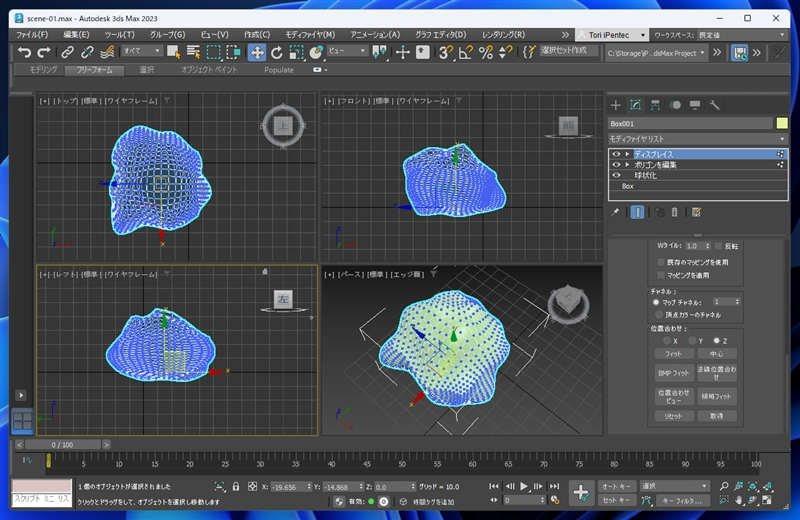Select and Rotate tool
Image resolution: width=800 pixels, height=520 pixels.
click(277, 52)
